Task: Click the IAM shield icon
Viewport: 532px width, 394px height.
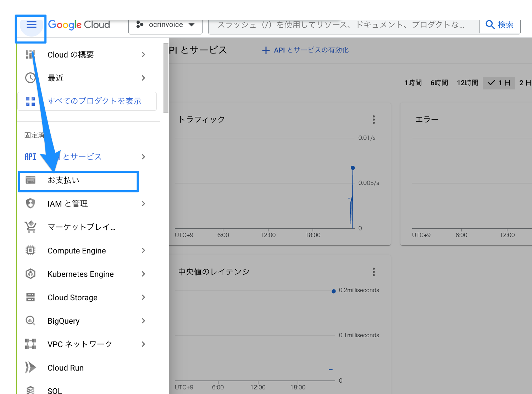Action: click(x=31, y=203)
